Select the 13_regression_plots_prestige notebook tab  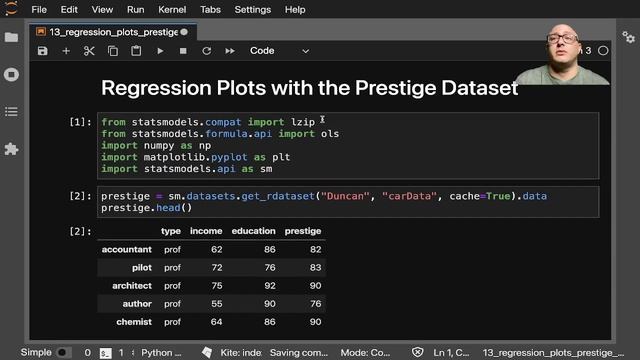click(x=113, y=32)
